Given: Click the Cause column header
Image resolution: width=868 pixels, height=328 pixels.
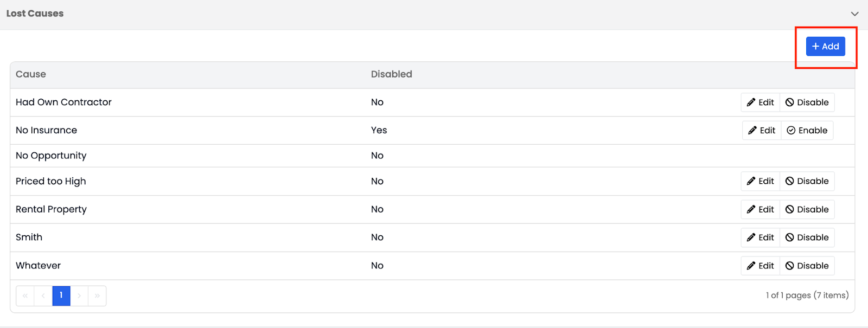Looking at the screenshot, I should 30,74.
